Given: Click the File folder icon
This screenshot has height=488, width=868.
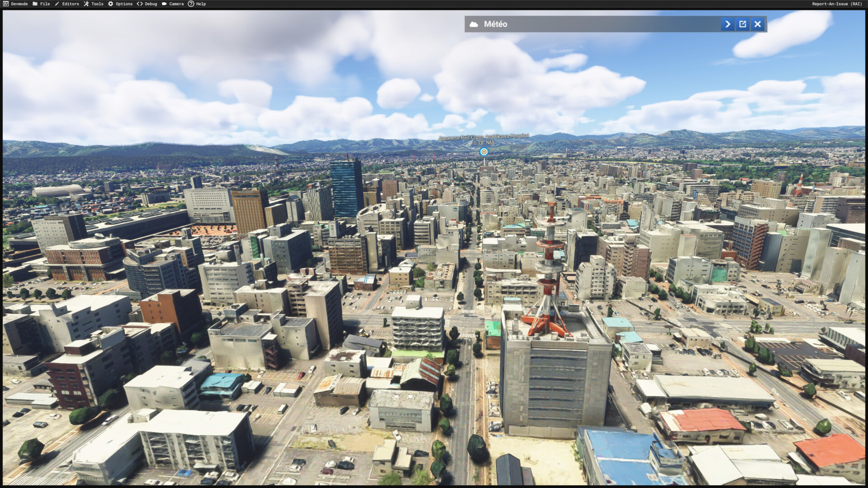Looking at the screenshot, I should (35, 4).
